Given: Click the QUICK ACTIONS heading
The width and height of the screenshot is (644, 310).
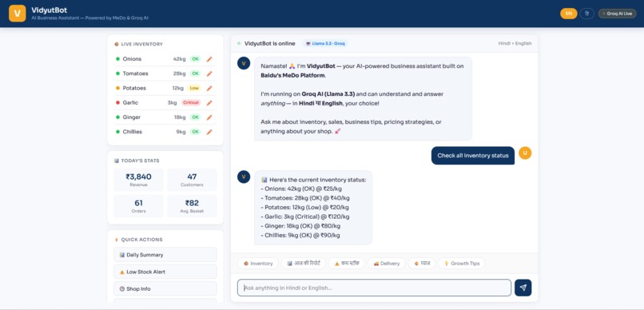Looking at the screenshot, I should tap(141, 240).
